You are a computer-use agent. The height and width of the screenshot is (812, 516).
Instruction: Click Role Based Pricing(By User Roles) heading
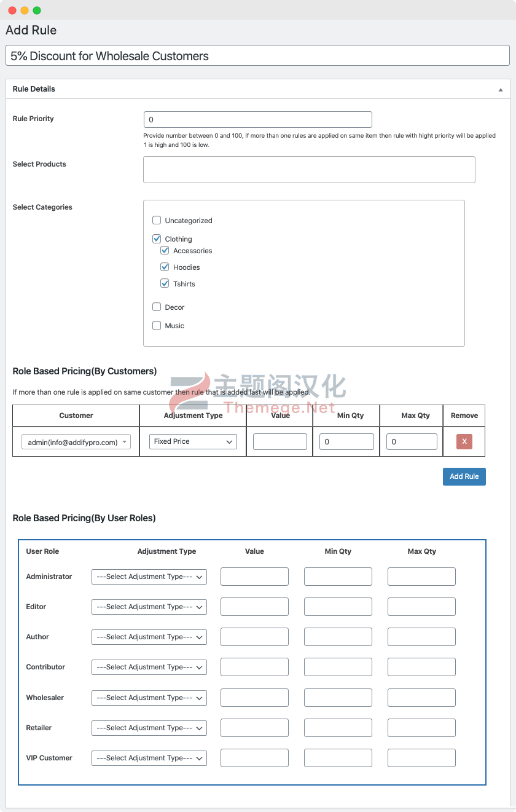(84, 518)
